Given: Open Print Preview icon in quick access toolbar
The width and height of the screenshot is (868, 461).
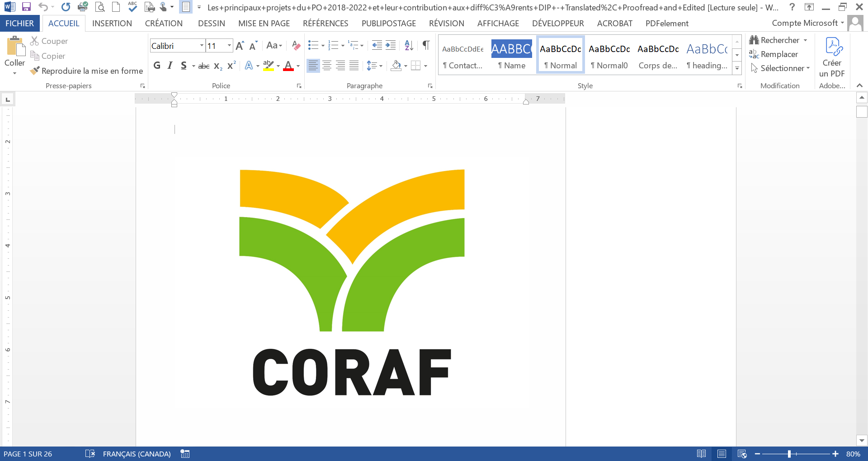Looking at the screenshot, I should point(100,7).
